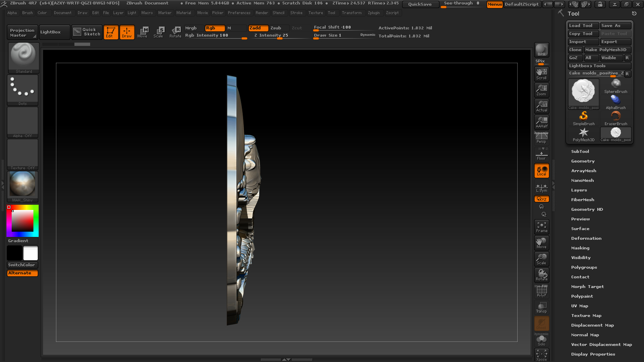
Task: Select the PolyMesh3D star tool
Action: pyautogui.click(x=584, y=135)
